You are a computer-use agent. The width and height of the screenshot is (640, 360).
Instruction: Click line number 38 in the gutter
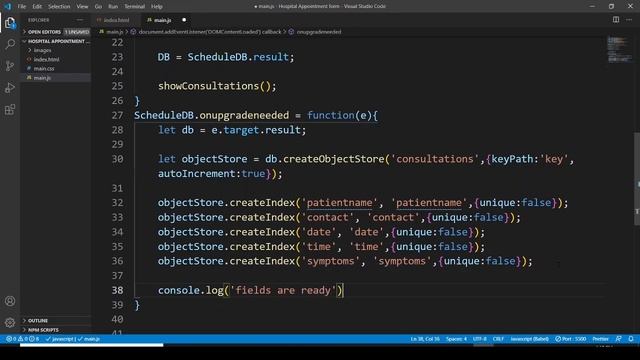click(118, 290)
